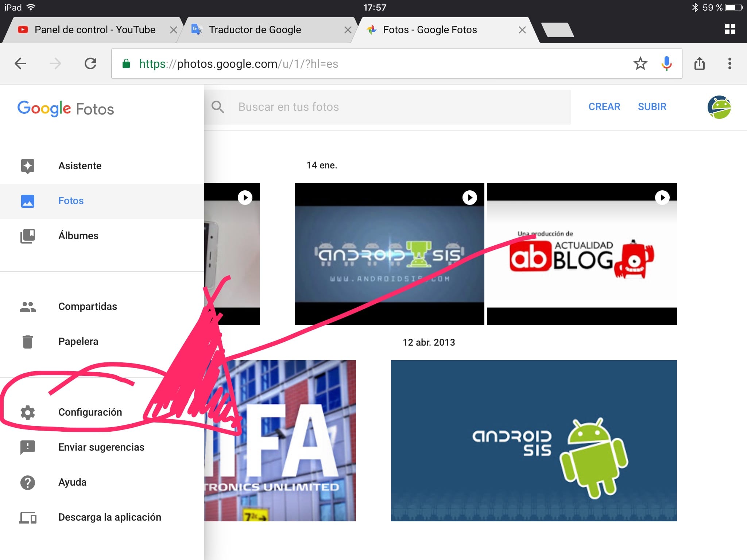This screenshot has width=747, height=560.
Task: Click Enviar sugerencias entry
Action: [x=102, y=447]
